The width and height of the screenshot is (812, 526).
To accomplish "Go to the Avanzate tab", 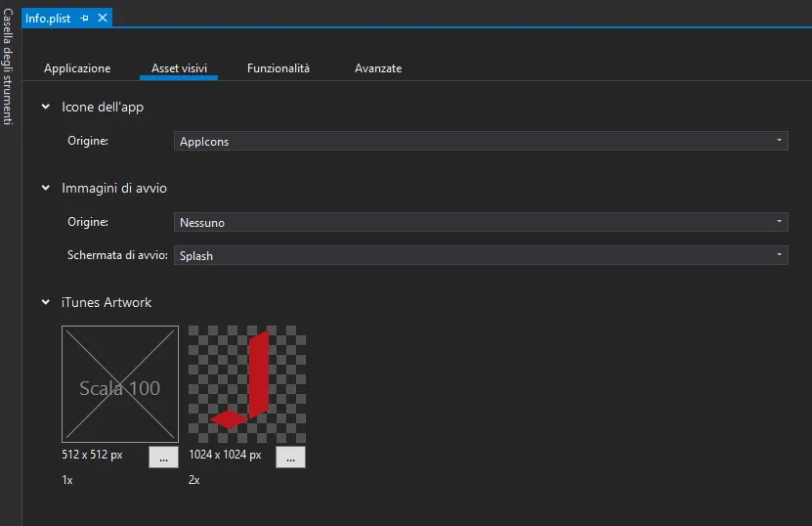I will 378,68.
